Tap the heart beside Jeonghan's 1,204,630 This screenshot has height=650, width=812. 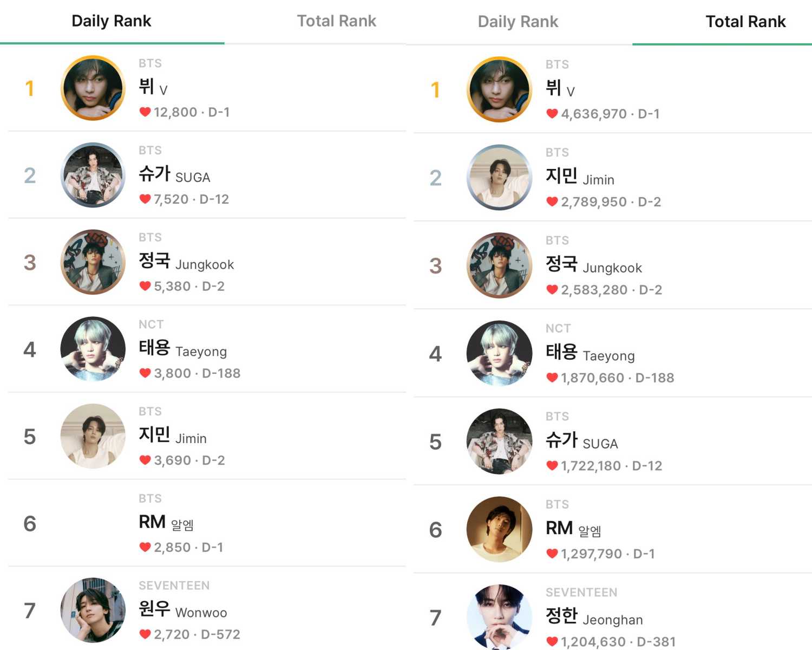[552, 642]
